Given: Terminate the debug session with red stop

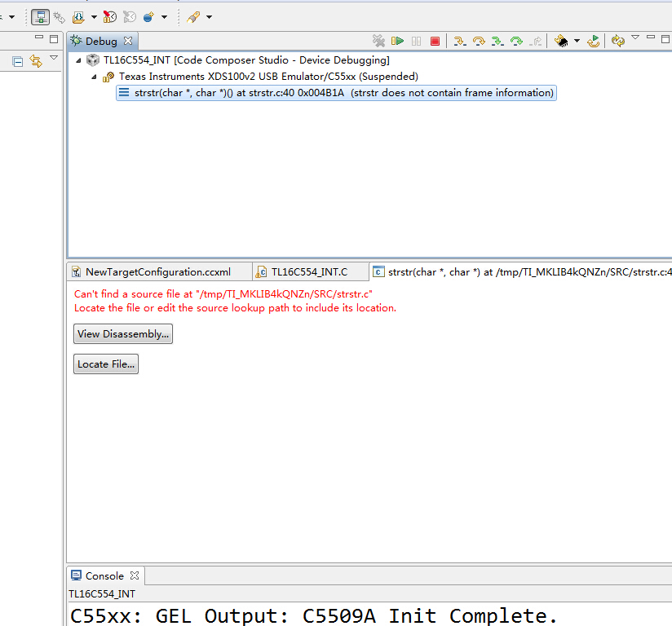Looking at the screenshot, I should [435, 41].
